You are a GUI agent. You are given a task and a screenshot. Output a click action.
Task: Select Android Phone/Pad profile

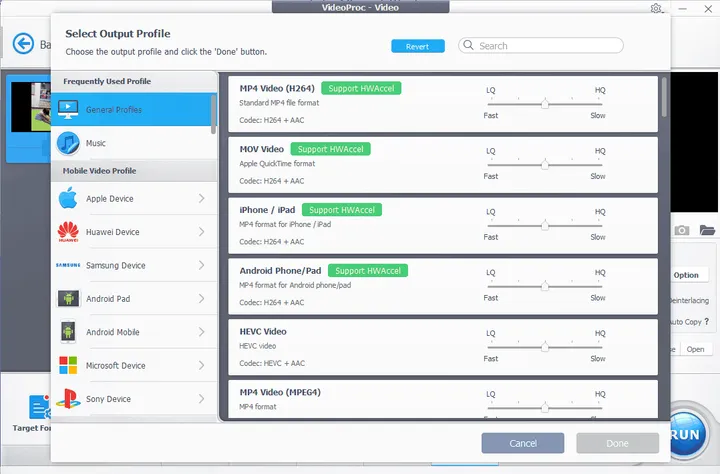[x=443, y=286]
